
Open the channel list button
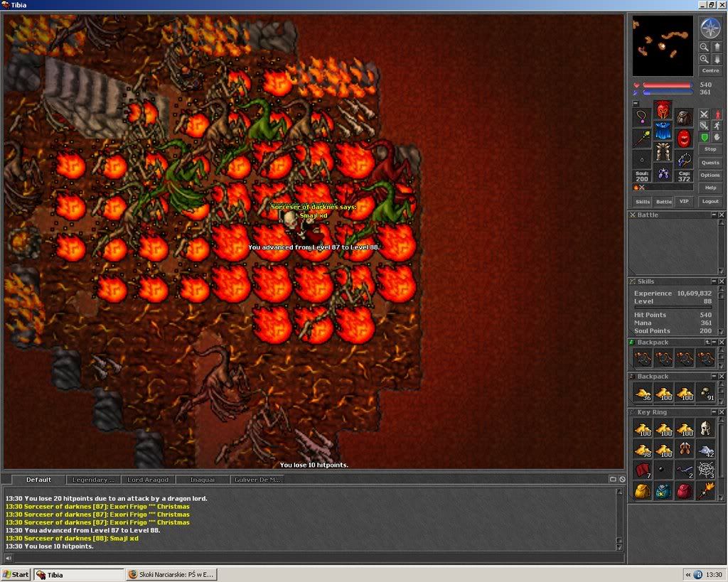tap(613, 479)
